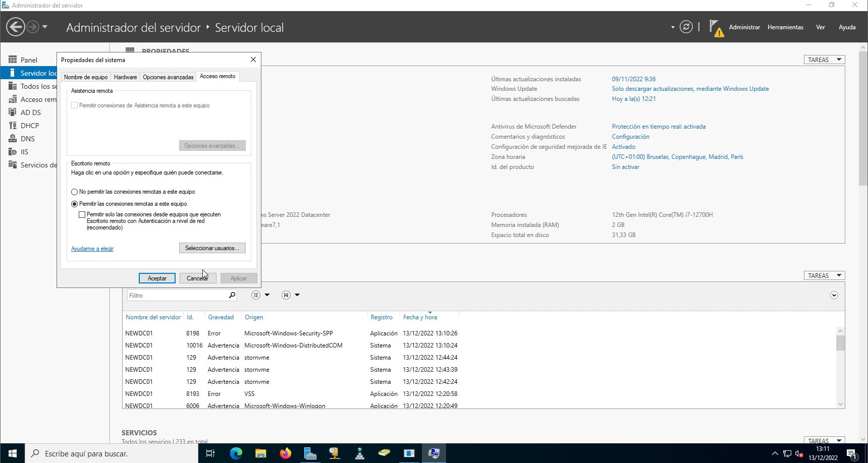Open the TAREAS dropdown in properties

coord(824,60)
